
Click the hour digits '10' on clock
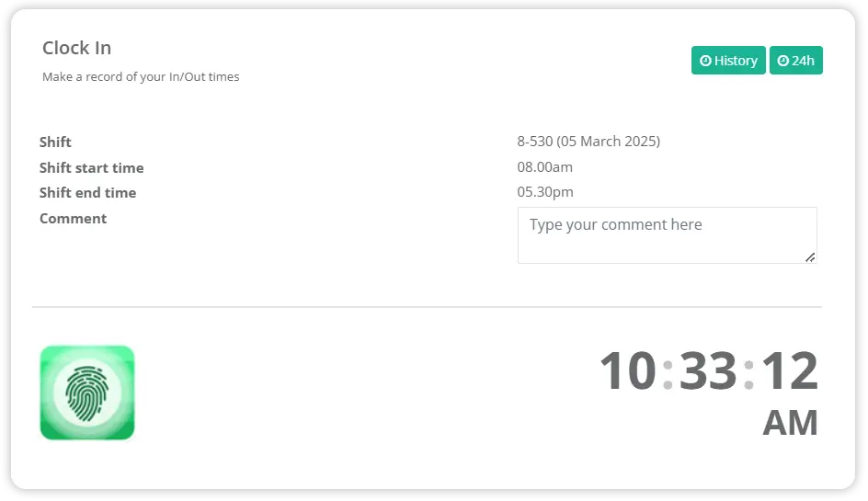628,370
